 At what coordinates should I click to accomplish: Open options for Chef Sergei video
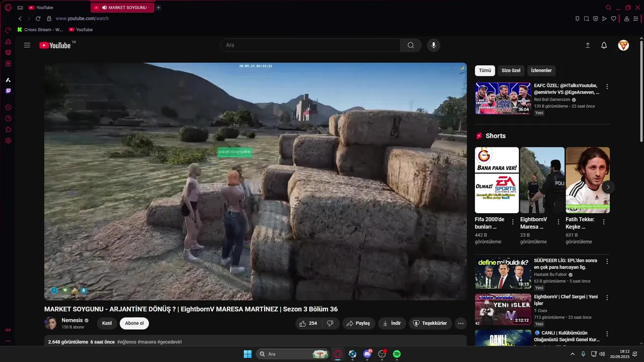(x=607, y=297)
